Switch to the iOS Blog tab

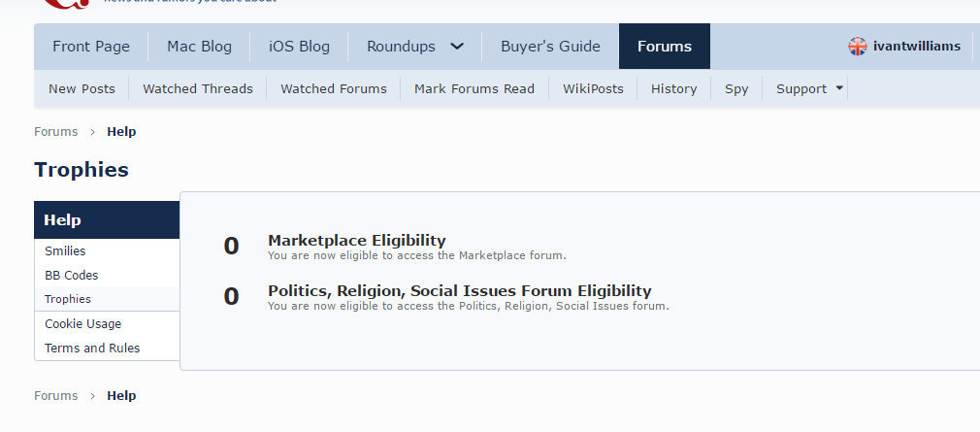[x=299, y=46]
